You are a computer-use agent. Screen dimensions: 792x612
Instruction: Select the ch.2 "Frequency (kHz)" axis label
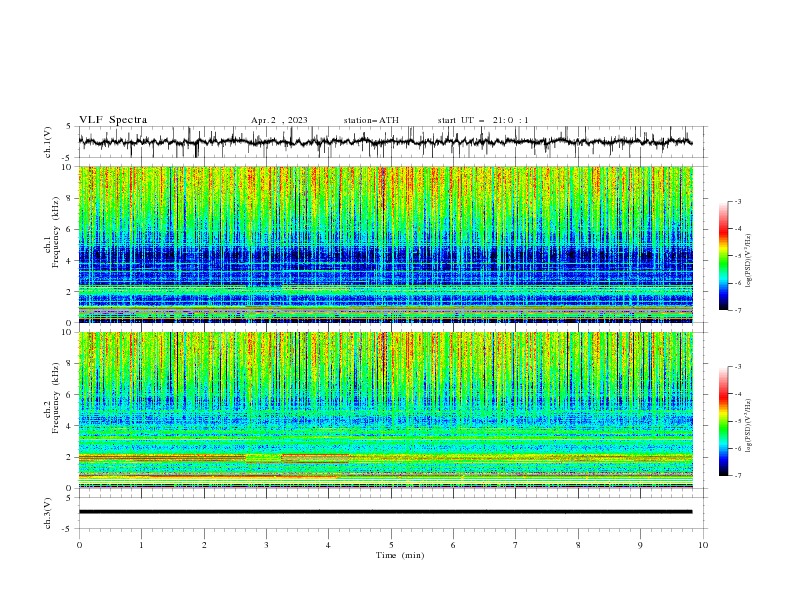pyautogui.click(x=56, y=397)
